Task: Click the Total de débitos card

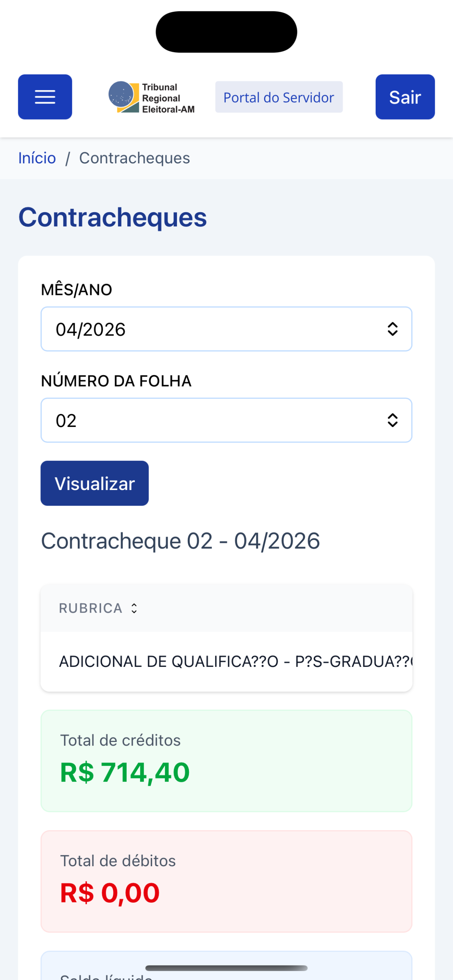Action: click(226, 881)
